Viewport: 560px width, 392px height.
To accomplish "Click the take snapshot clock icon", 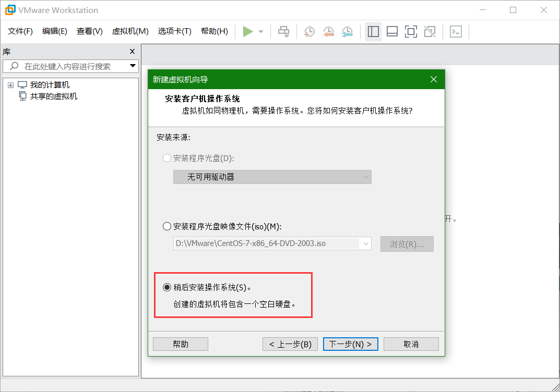I will coord(309,31).
